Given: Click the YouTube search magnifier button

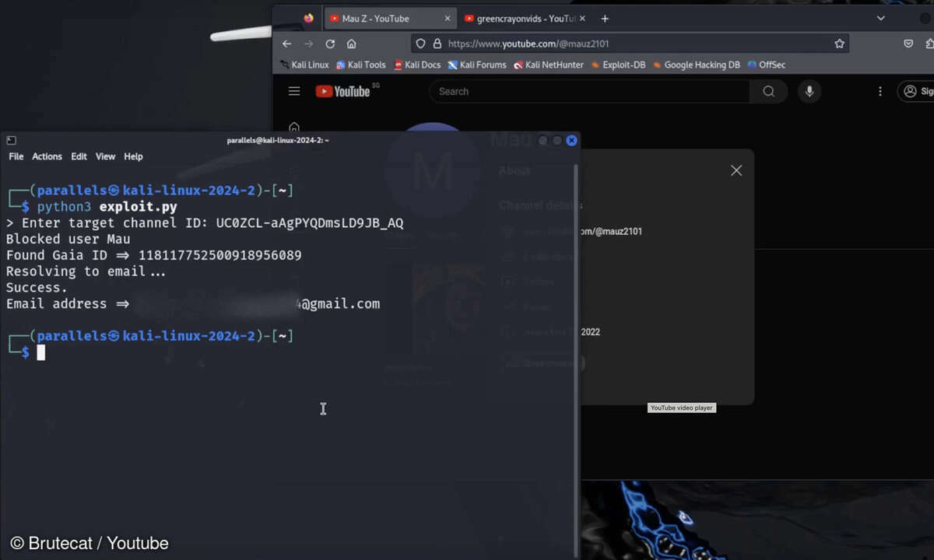Looking at the screenshot, I should (x=768, y=91).
